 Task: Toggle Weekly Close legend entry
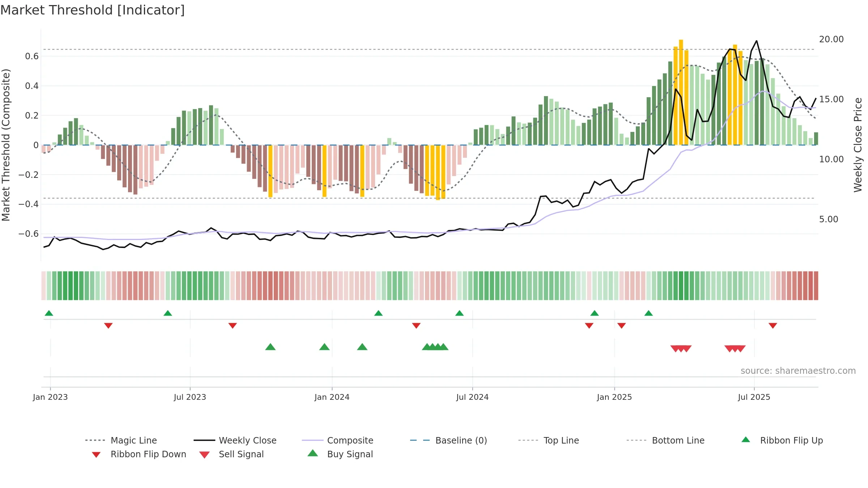(235, 440)
